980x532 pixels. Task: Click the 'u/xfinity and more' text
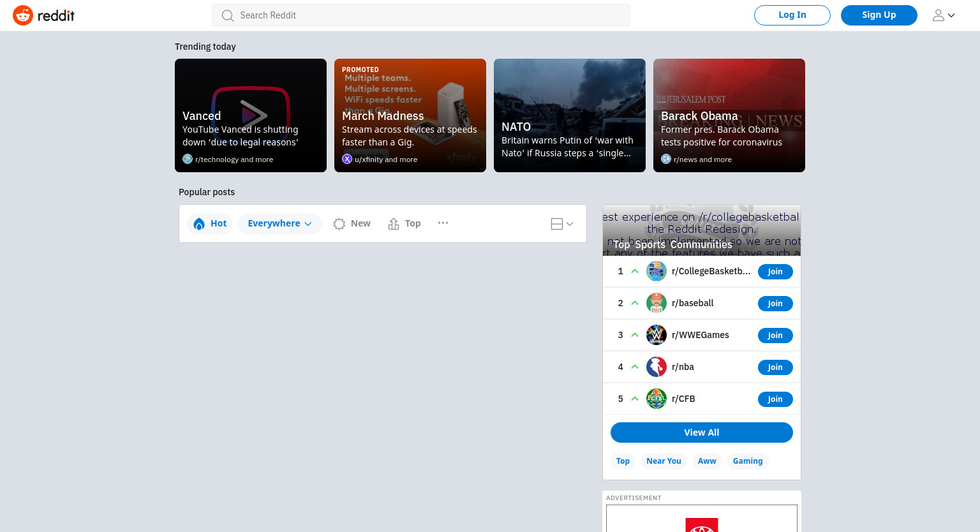click(386, 159)
